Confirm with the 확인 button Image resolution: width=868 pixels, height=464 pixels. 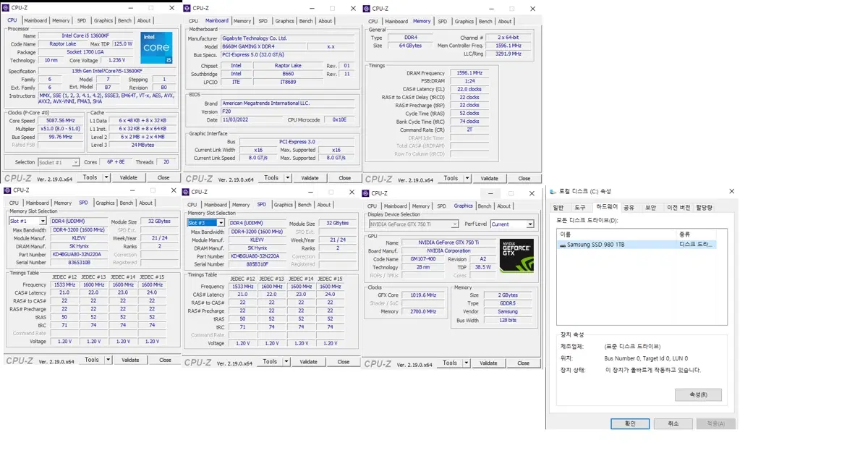point(630,423)
